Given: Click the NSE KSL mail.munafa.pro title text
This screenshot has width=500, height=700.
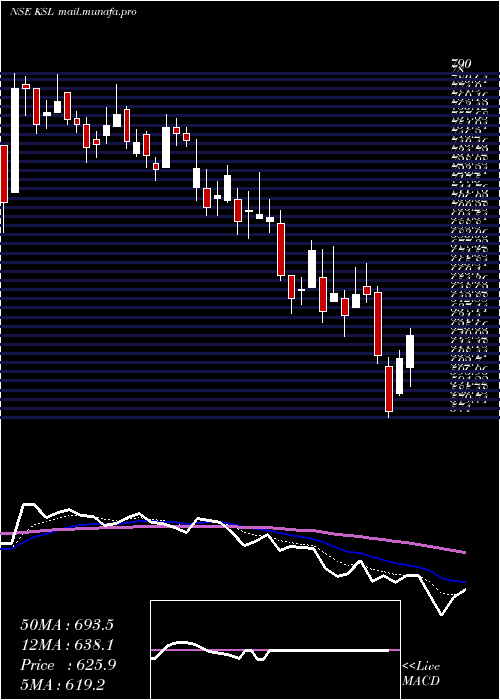Looking at the screenshot, I should [73, 12].
